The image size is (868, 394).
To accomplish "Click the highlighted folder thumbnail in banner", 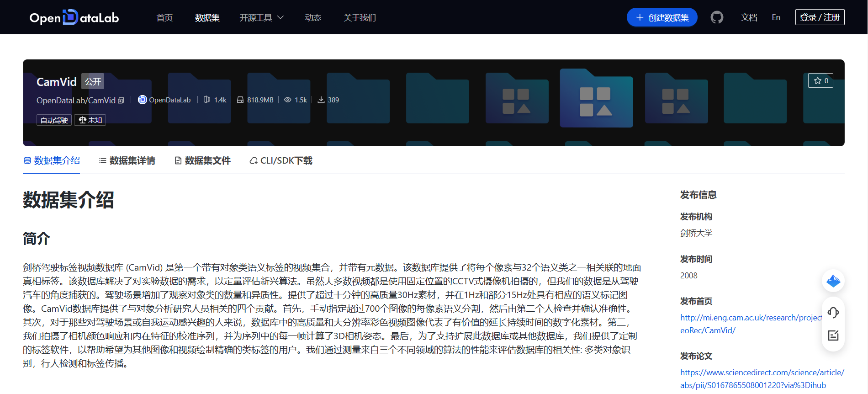I will (596, 98).
